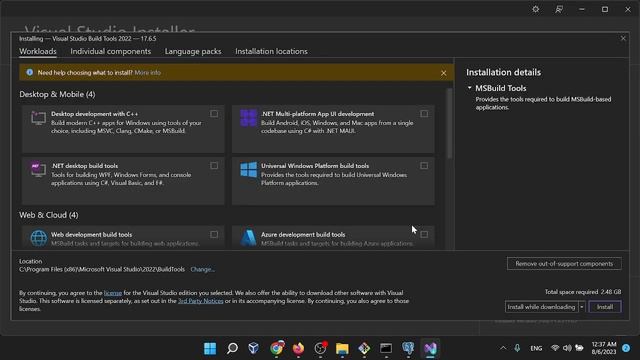The width and height of the screenshot is (640, 360).
Task: Check the .NET Multi-platform App UI development workload
Action: pyautogui.click(x=424, y=114)
